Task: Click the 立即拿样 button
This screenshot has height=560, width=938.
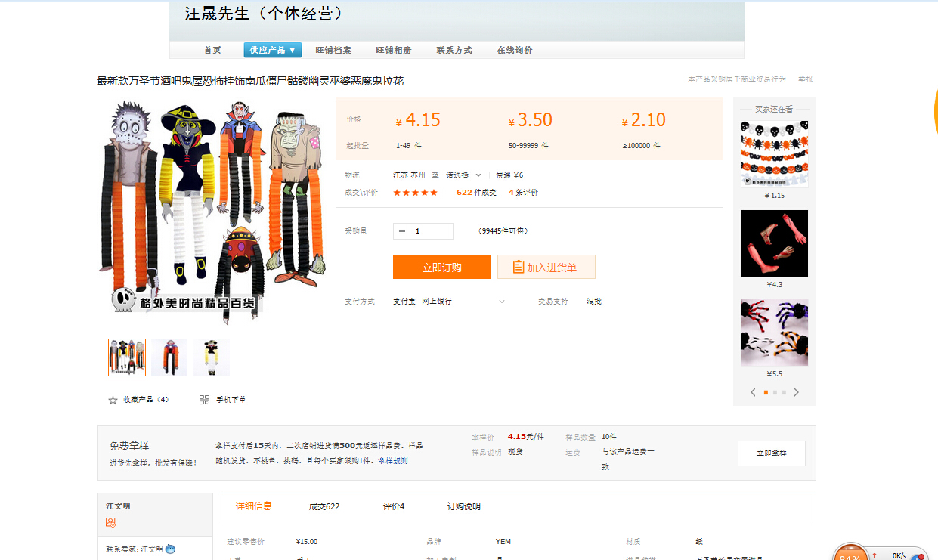Action: (x=771, y=453)
